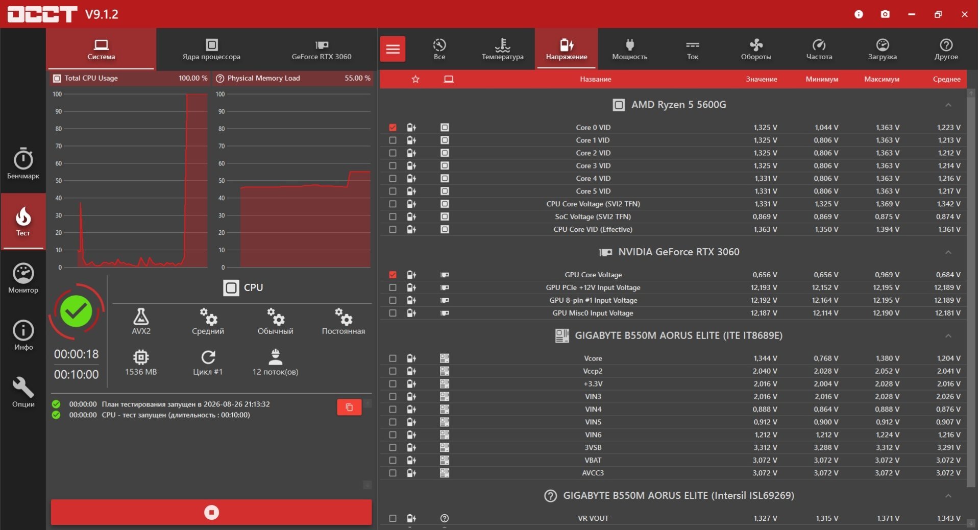Screen dimensions: 980x530
Task: Sort by the Среднее column header
Action: tap(947, 79)
